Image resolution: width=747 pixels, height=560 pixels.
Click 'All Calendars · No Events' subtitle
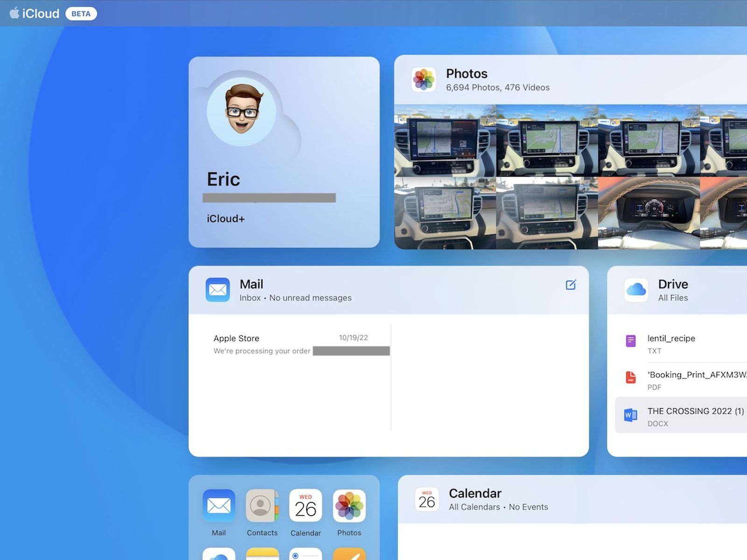point(498,507)
